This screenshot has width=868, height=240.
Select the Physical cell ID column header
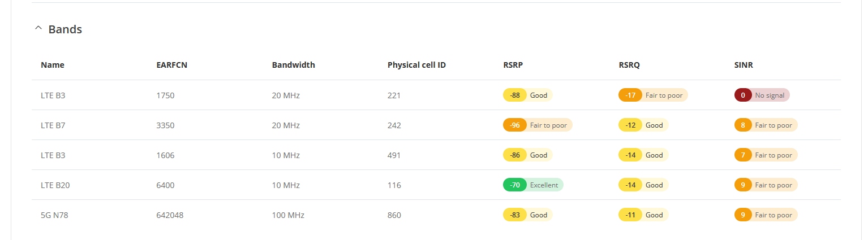(416, 65)
